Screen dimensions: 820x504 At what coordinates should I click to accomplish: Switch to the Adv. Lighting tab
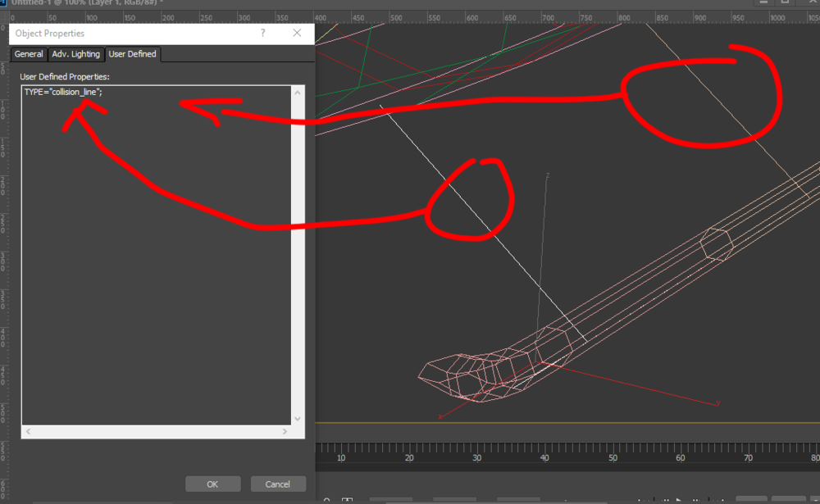75,54
